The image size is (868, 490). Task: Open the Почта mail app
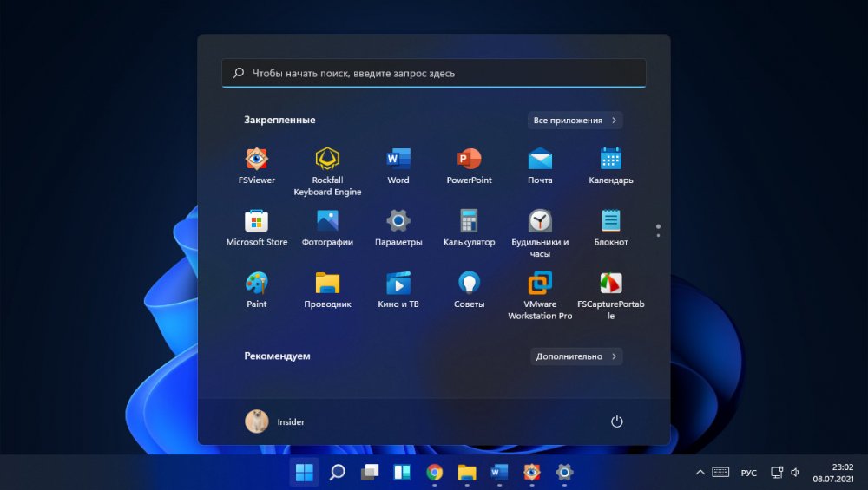pos(540,166)
